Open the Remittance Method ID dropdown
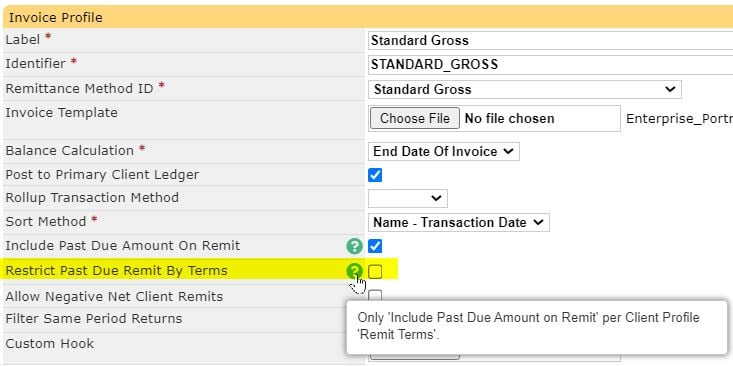Viewport: 733px width, 366px height. click(x=525, y=89)
